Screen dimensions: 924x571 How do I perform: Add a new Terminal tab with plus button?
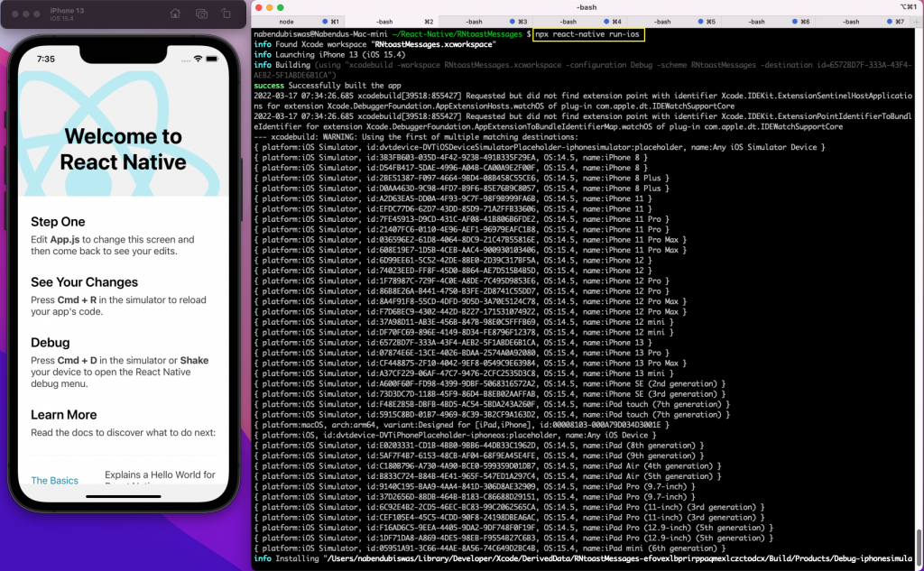917,22
